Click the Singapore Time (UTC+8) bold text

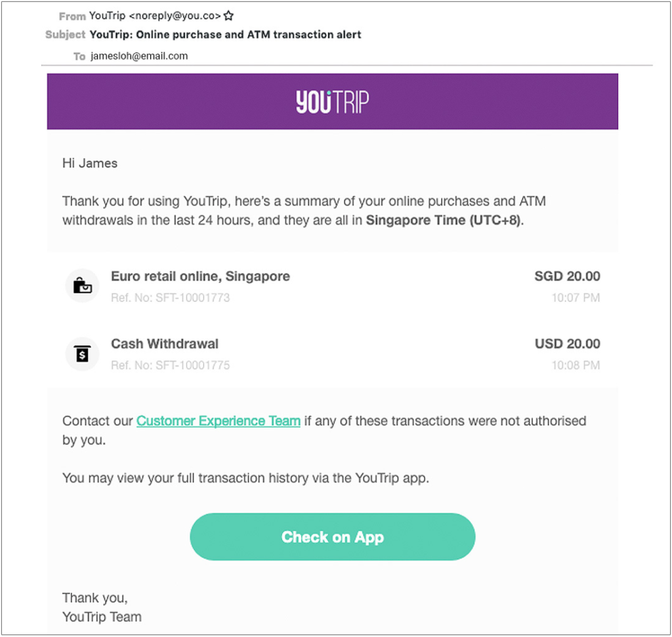[444, 220]
